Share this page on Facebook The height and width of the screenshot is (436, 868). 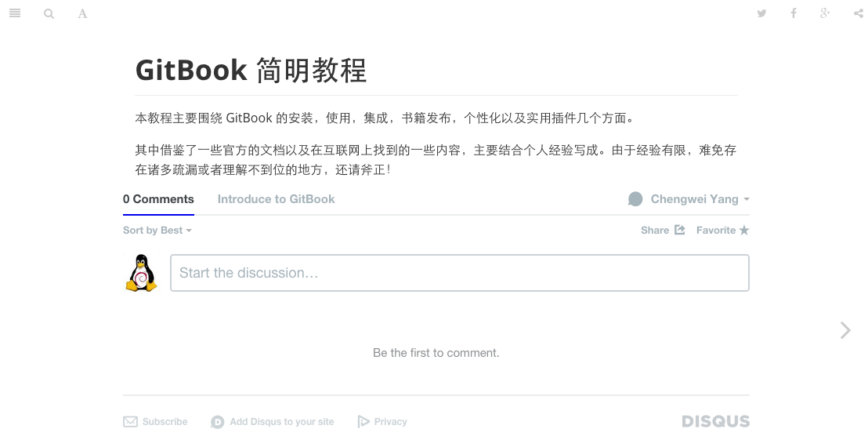tap(794, 13)
